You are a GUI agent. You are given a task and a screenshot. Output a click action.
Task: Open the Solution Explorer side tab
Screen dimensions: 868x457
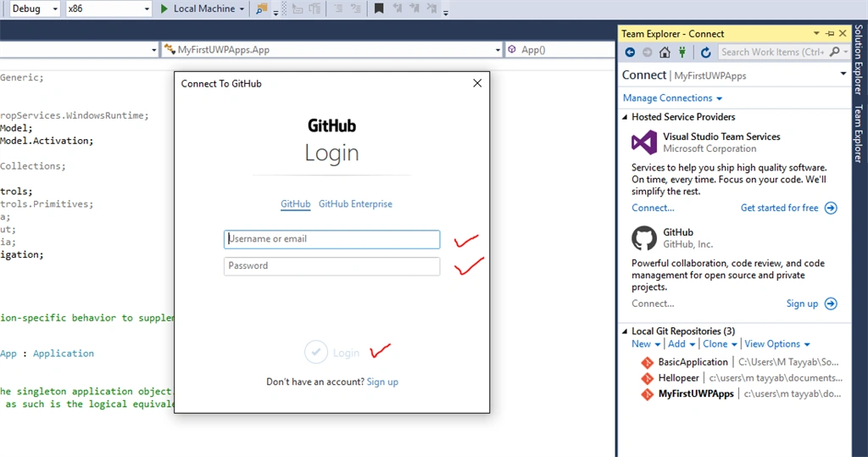859,60
